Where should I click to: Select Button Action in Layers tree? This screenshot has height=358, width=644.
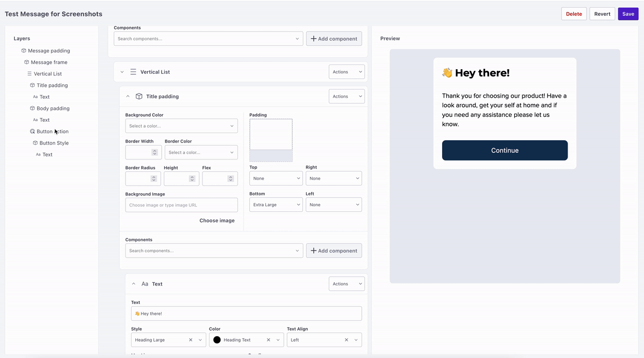tap(52, 132)
